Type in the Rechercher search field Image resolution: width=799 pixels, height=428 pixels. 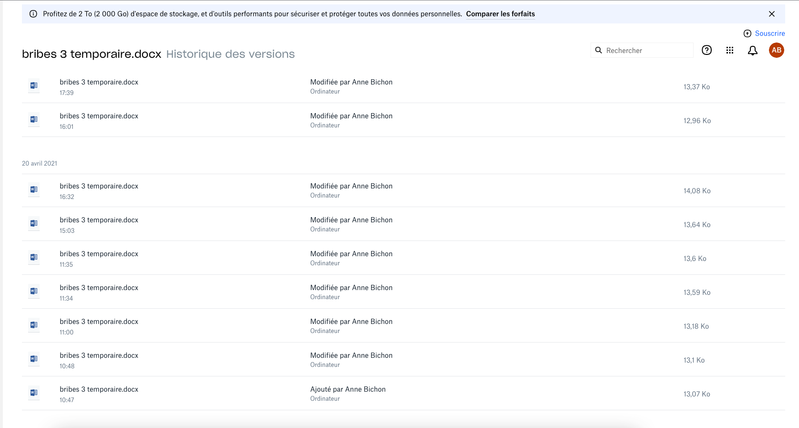pyautogui.click(x=646, y=50)
